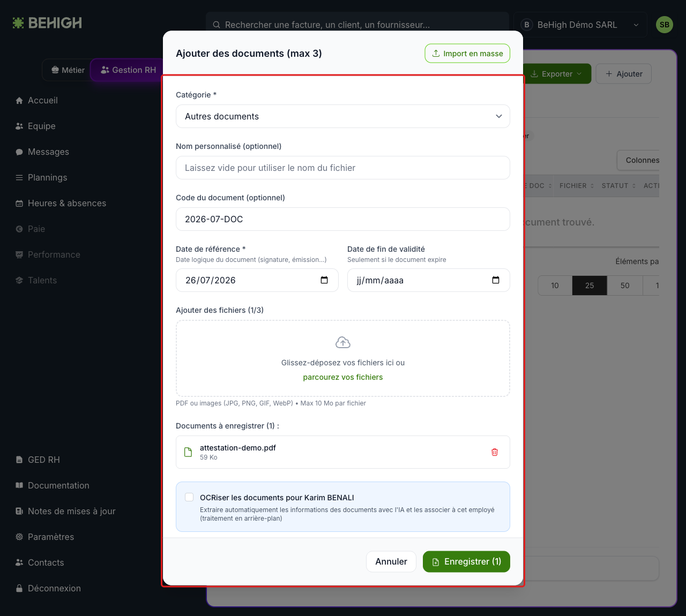Open the validity end date calendar picker
The image size is (686, 616).
coord(496,280)
